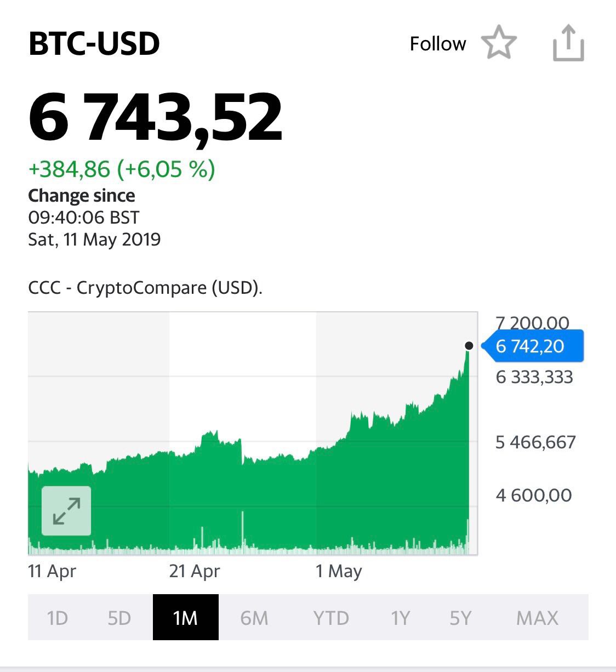
Task: Show MAX historical range
Action: pyautogui.click(x=537, y=618)
